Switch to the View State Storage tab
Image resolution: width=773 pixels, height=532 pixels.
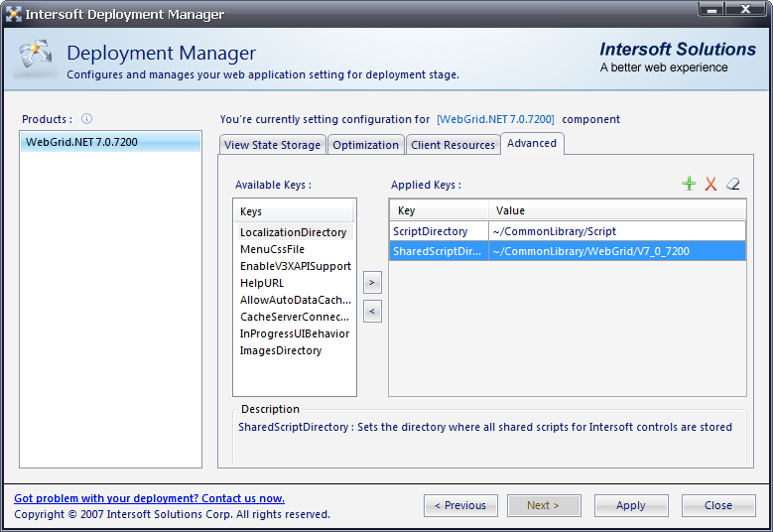pos(272,145)
